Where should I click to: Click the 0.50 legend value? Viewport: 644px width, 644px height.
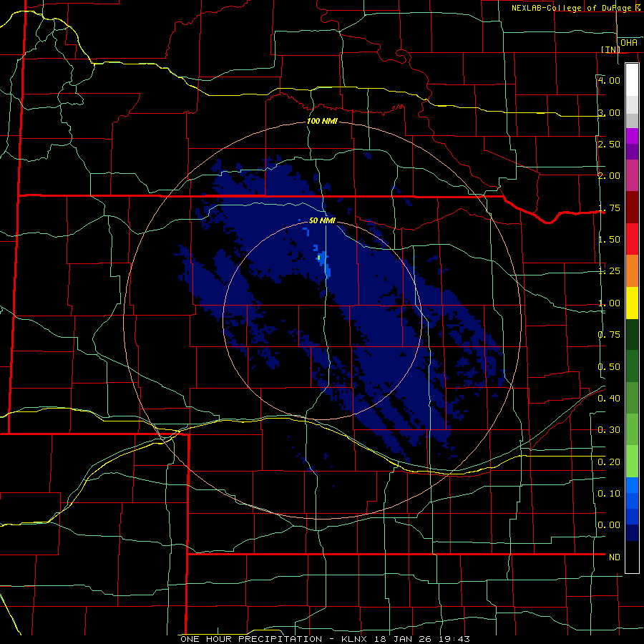[x=609, y=367]
